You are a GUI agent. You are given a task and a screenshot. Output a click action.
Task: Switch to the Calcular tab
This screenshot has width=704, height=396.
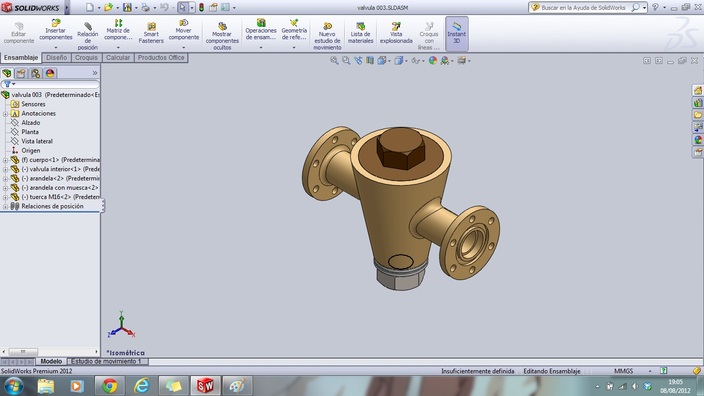[x=118, y=57]
